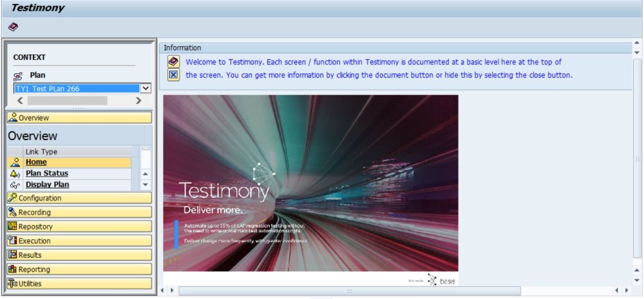This screenshot has width=644, height=299.
Task: Expand the Overview section button
Action: coord(79,118)
